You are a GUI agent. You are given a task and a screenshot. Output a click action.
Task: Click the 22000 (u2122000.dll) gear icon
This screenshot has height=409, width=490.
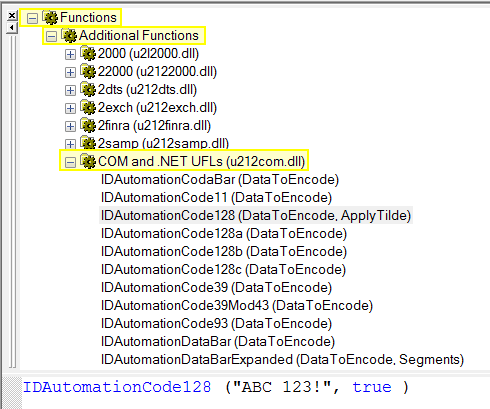coord(88,71)
